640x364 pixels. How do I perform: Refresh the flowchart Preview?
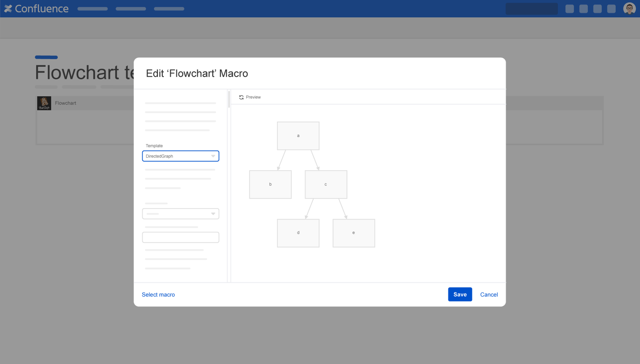250,97
